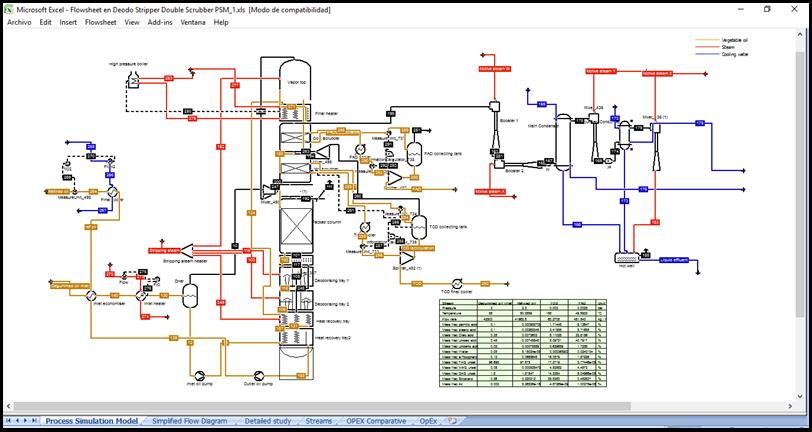The height and width of the screenshot is (432, 812).
Task: Switch to Simplified Flow Diagram sheet tab
Action: (x=189, y=421)
